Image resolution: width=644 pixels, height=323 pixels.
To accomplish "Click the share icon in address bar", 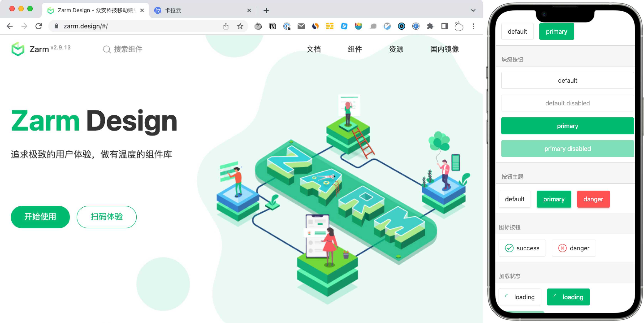I will 226,26.
